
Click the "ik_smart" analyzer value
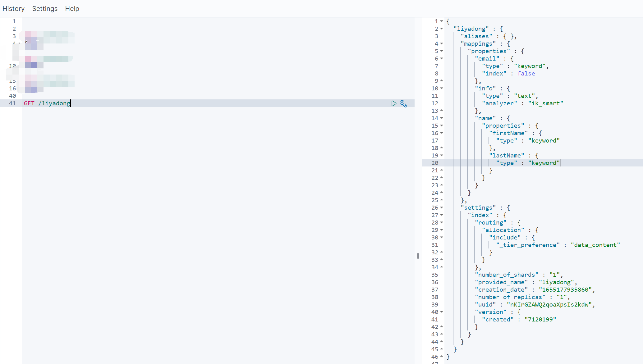point(545,103)
